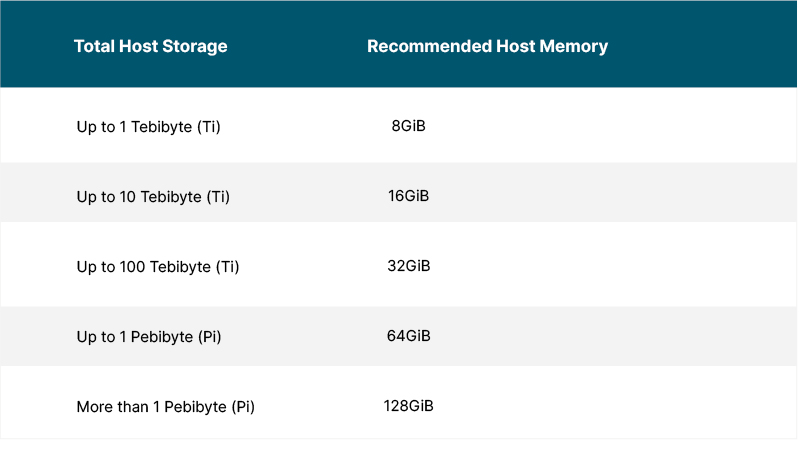Select the Up to 1 Tebibyte cell
Image resolution: width=809 pixels, height=468 pixels.
148,127
